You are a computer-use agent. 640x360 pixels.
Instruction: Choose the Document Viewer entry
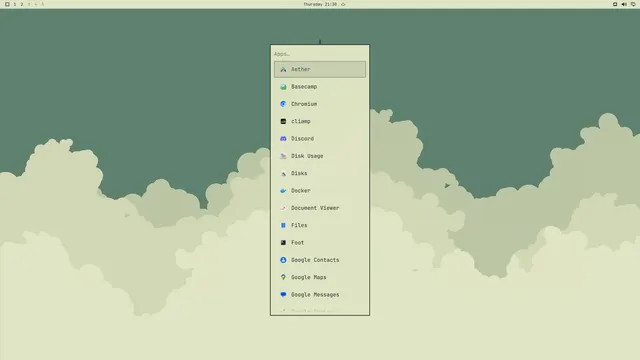click(320, 208)
